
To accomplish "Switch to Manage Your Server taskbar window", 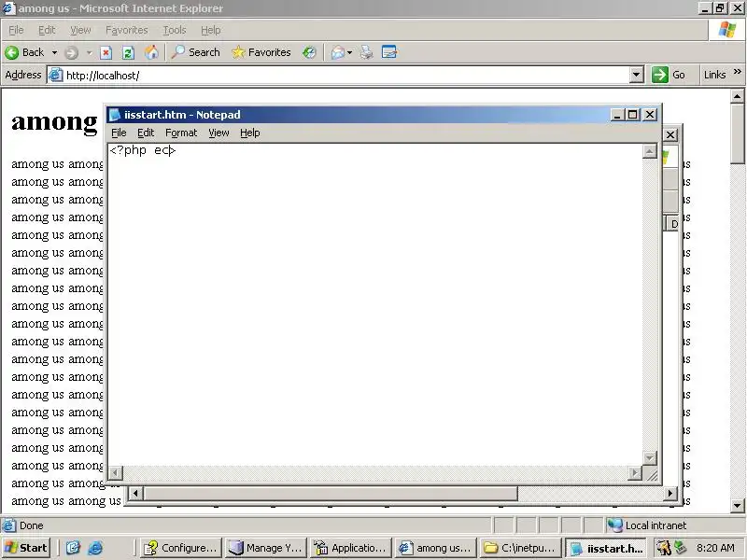I will 265,548.
